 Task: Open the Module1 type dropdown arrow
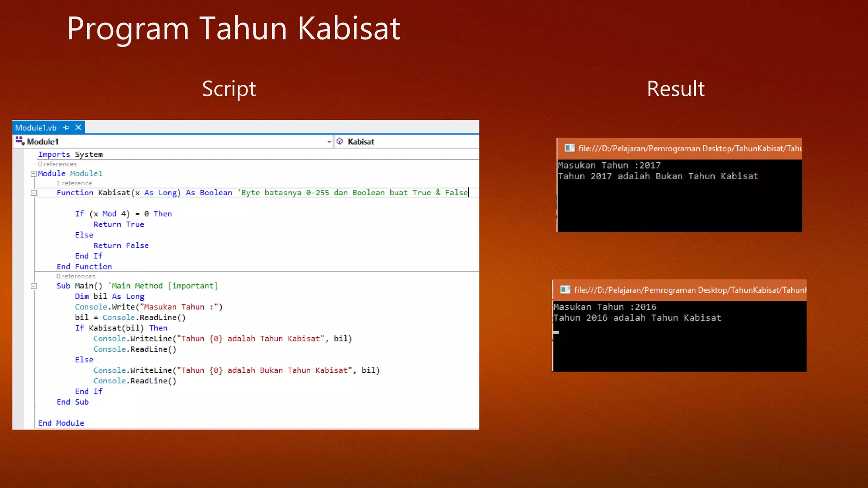coord(329,142)
